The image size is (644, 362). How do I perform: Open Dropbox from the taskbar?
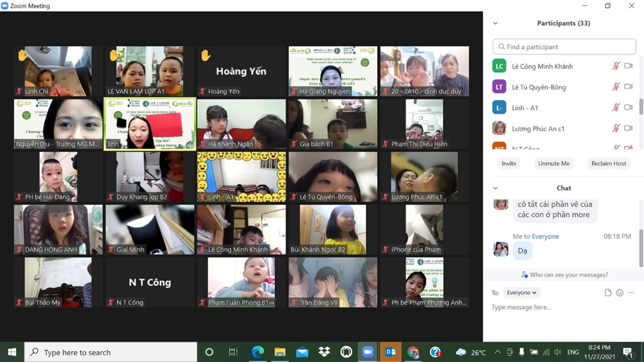(324, 352)
